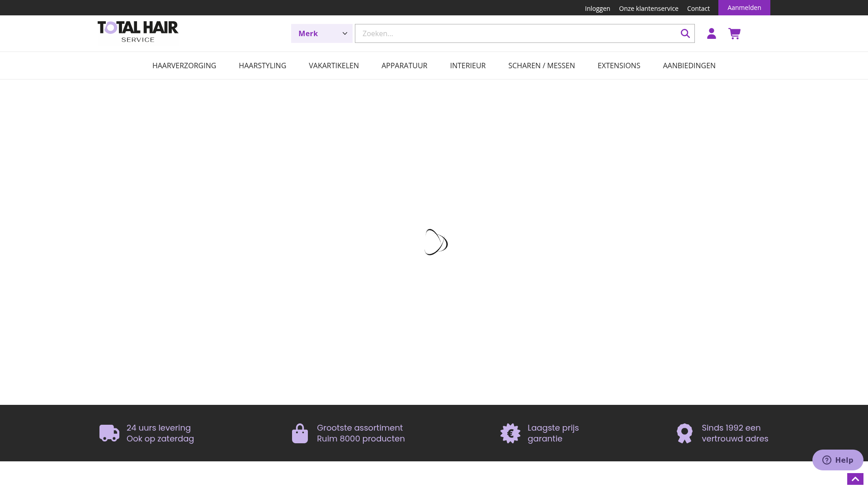Open Onze klantenservice link
Viewport: 868px width, 488px height.
[x=648, y=9]
